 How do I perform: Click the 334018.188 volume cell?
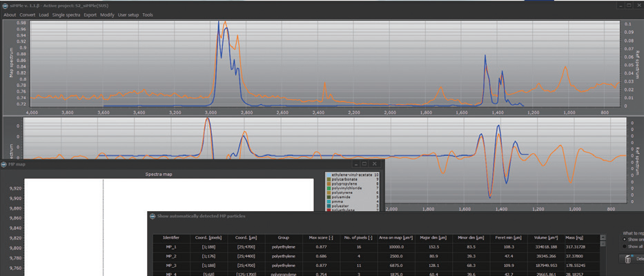point(546,247)
